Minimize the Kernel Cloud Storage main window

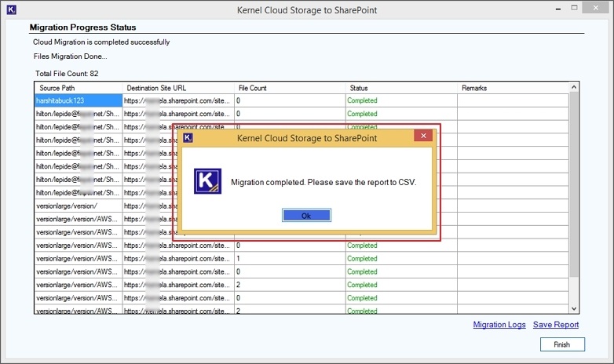tap(558, 9)
